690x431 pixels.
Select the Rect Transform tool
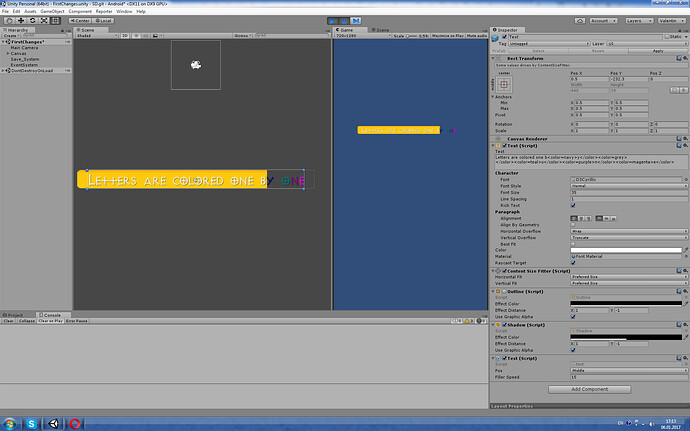[x=55, y=21]
